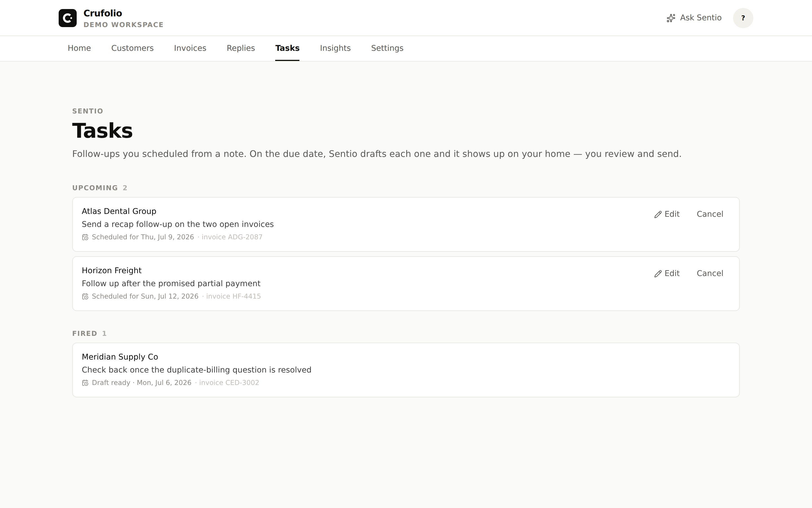
Task: Open the help question mark button
Action: click(743, 18)
